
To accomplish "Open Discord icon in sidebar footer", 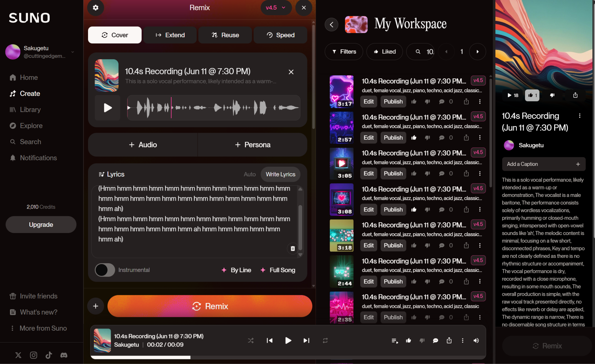I will tap(64, 355).
